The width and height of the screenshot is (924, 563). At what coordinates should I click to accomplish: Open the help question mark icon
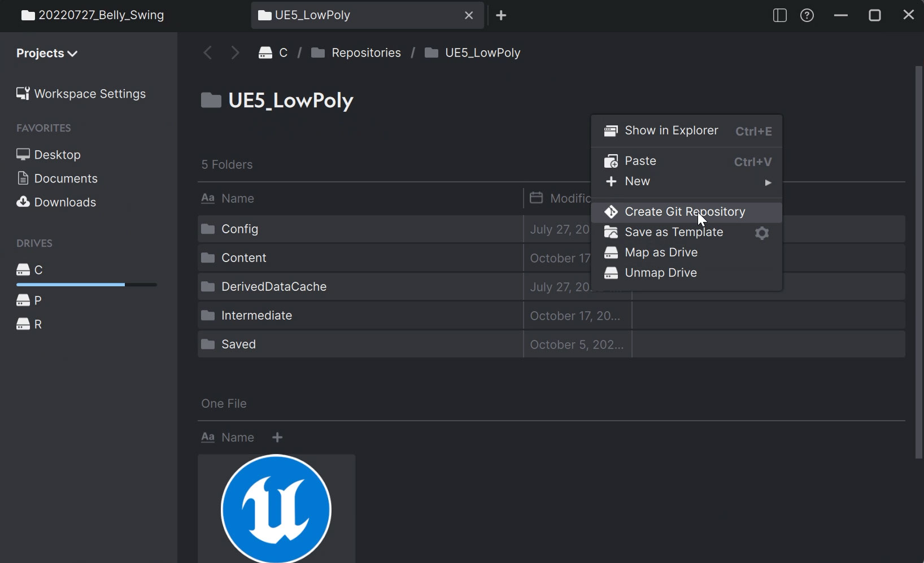[807, 15]
